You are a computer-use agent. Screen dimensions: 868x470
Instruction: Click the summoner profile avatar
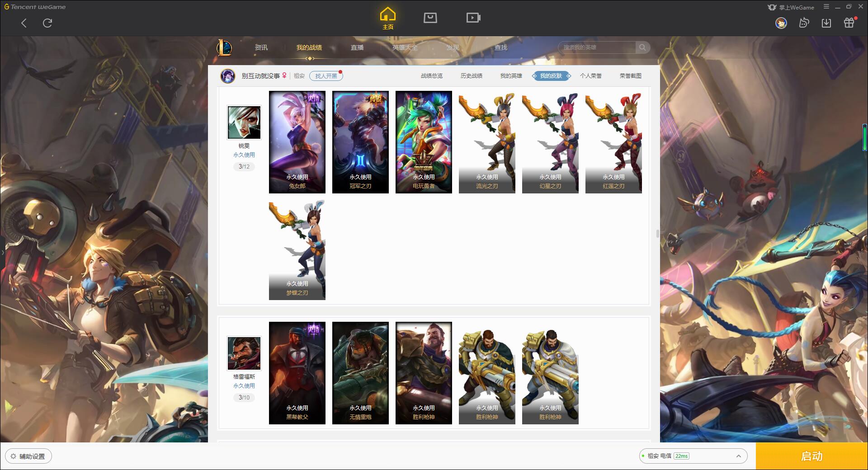pyautogui.click(x=228, y=76)
